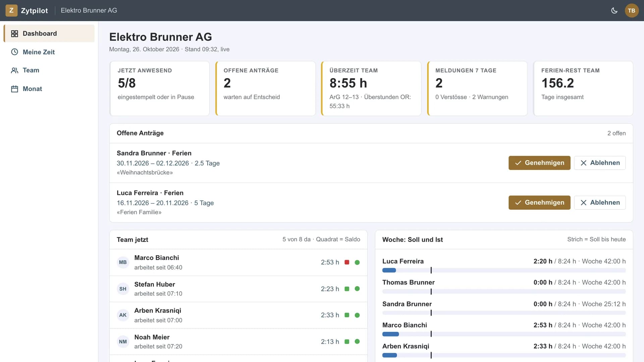Open the Dashboard sidebar item
This screenshot has width=644, height=362.
click(49, 34)
